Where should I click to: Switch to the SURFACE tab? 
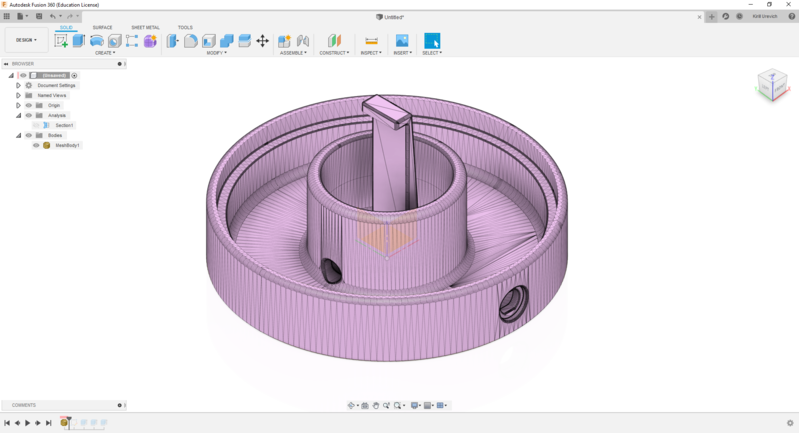click(x=102, y=27)
